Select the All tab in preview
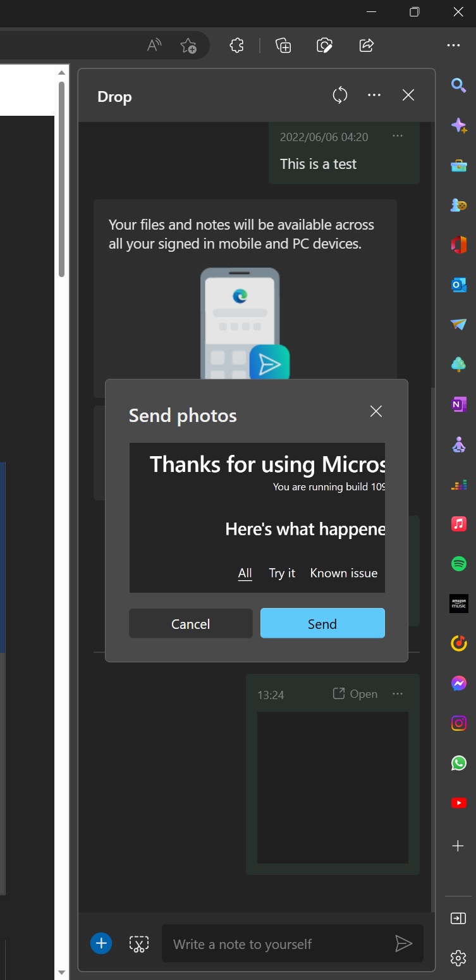Viewport: 476px width, 980px height. (245, 573)
